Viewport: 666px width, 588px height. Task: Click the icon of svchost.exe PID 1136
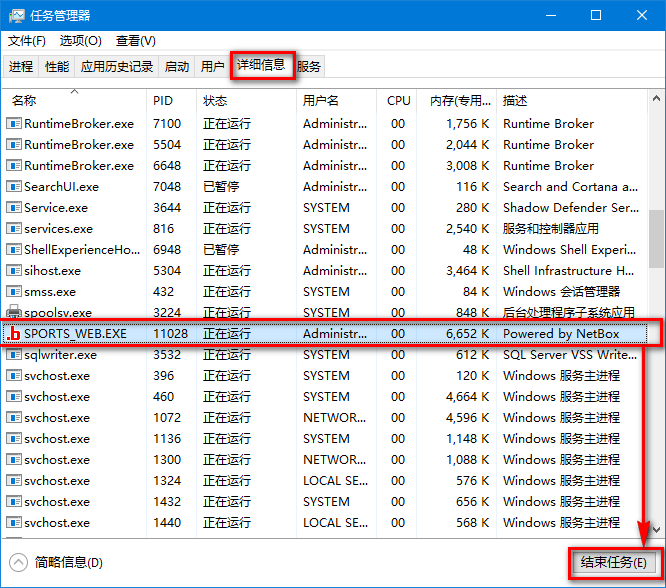[x=14, y=438]
